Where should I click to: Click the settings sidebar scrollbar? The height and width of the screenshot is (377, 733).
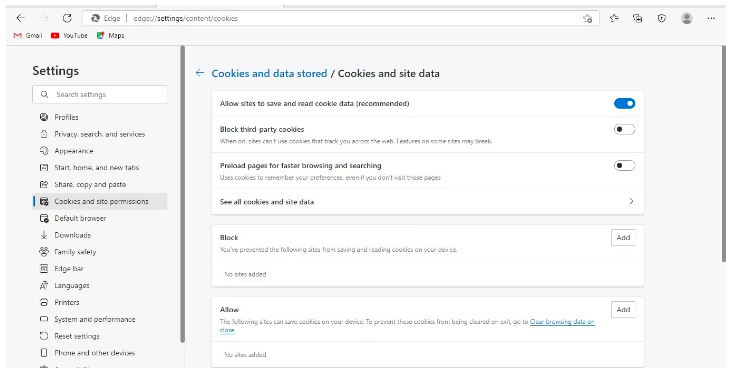182,194
